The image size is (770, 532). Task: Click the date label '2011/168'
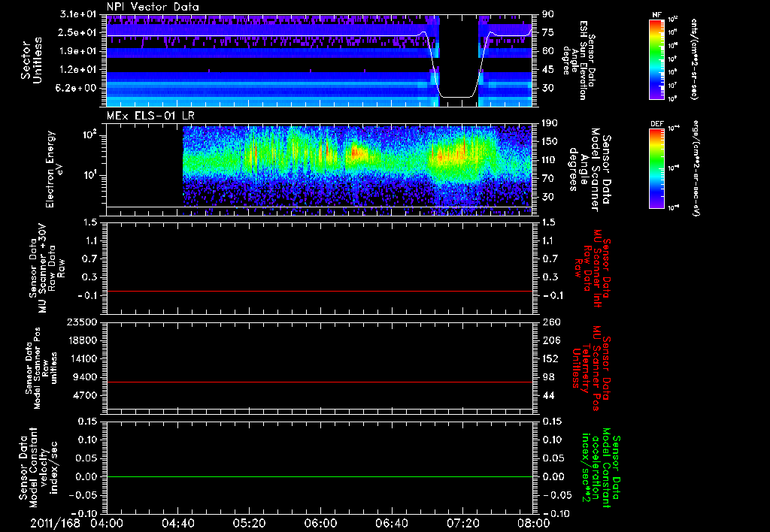pyautogui.click(x=55, y=523)
